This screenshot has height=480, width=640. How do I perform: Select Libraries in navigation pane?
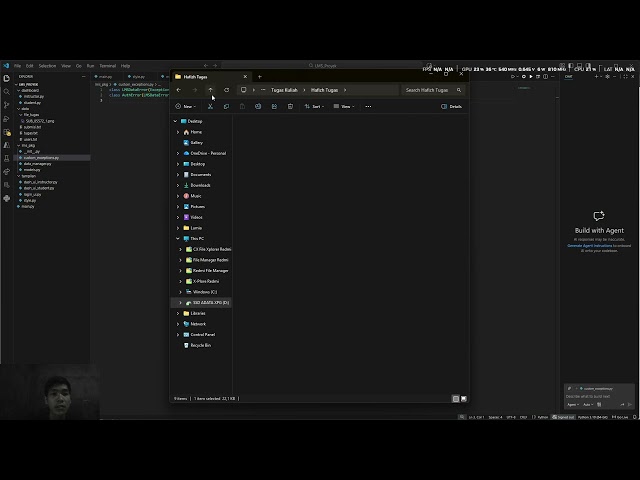(x=198, y=313)
